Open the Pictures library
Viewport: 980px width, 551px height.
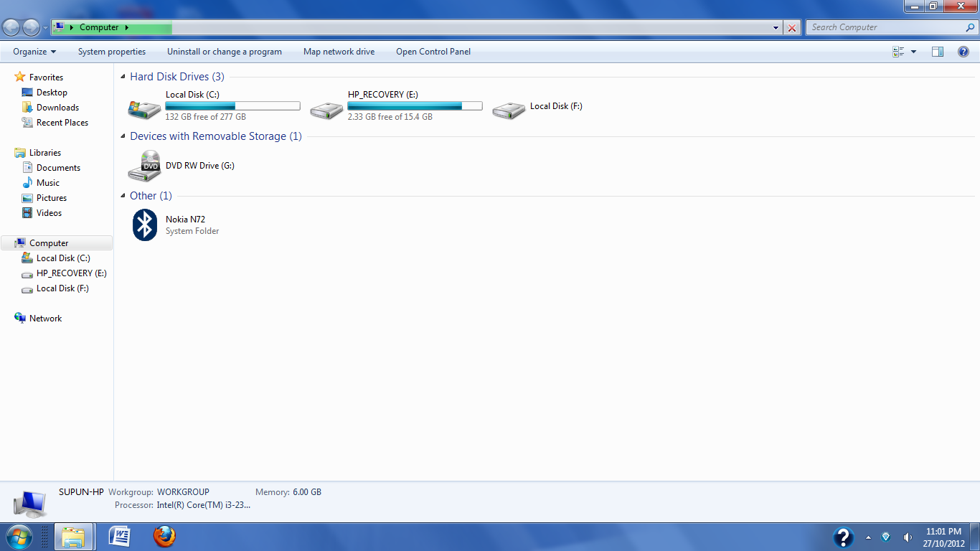(52, 198)
